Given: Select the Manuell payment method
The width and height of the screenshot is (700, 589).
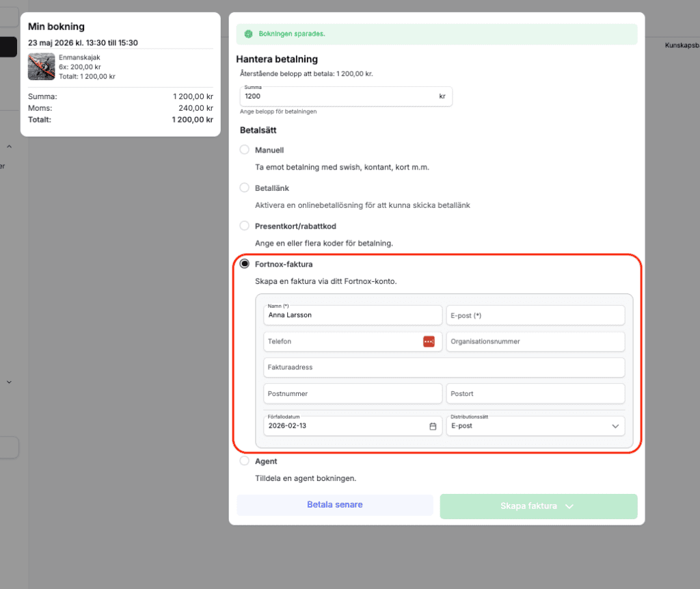Looking at the screenshot, I should (244, 150).
